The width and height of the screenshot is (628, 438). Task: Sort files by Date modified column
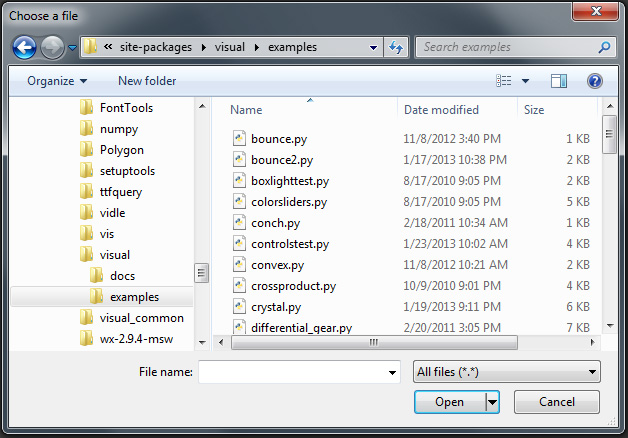[x=441, y=110]
